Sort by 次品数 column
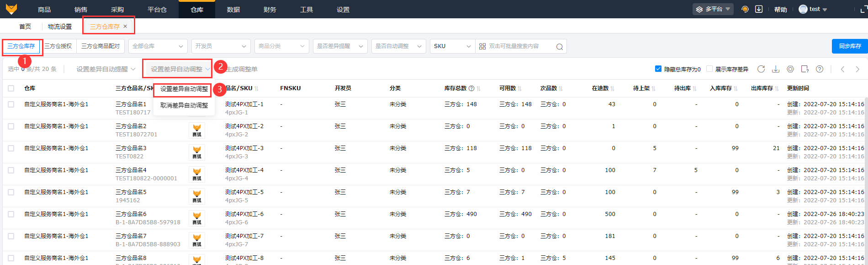This screenshot has height=265, width=868. pos(561,88)
